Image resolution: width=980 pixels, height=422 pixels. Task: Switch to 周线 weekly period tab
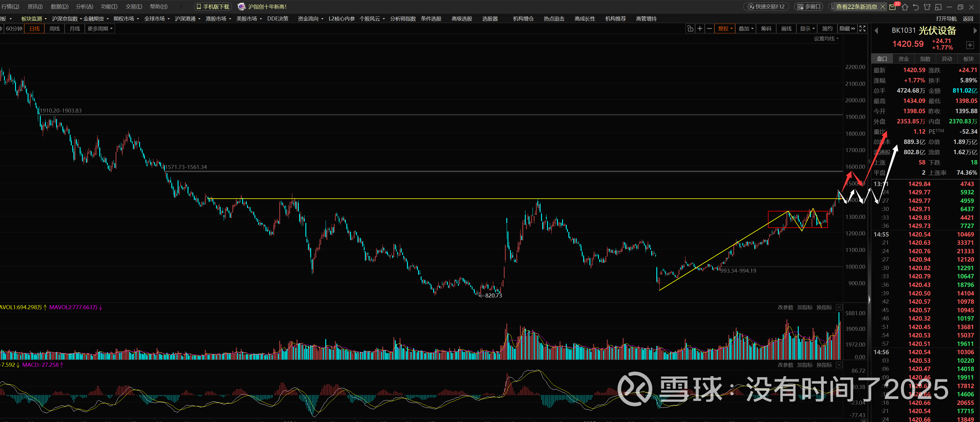(x=54, y=28)
